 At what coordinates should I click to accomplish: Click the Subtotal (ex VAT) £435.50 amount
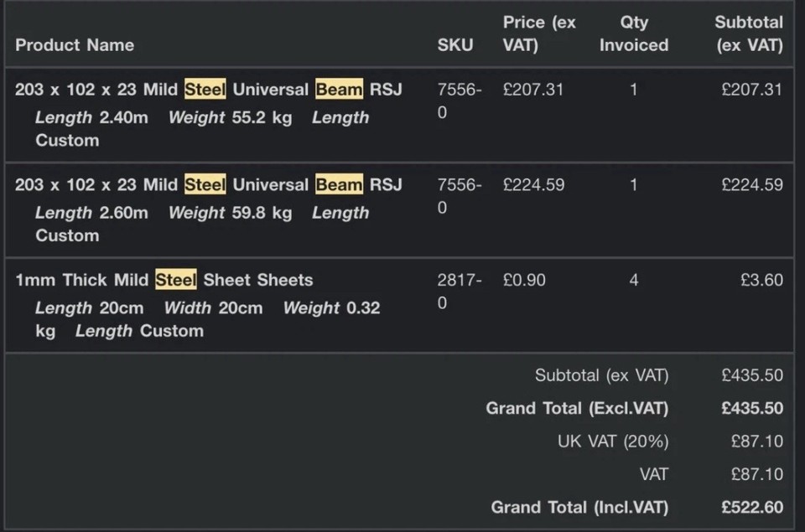click(752, 375)
